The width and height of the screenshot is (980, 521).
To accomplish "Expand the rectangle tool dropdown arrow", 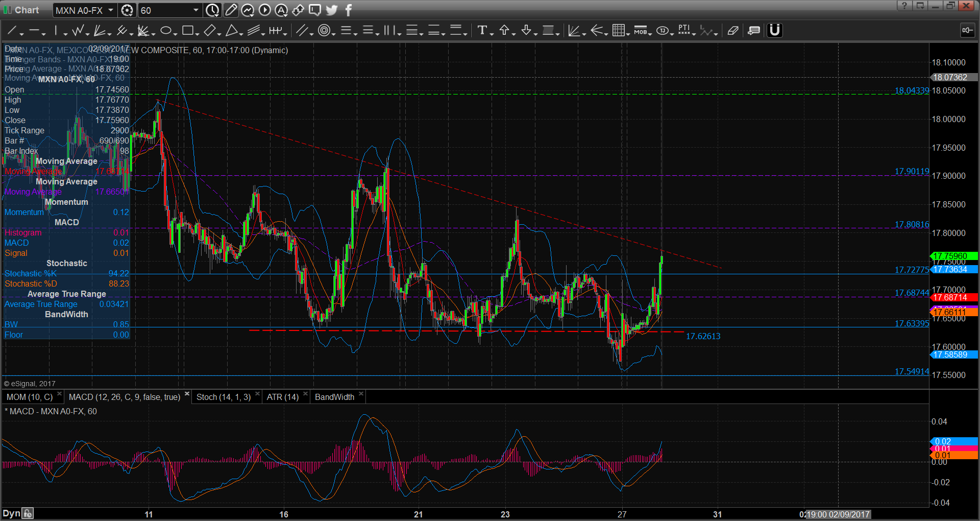I will (x=197, y=34).
